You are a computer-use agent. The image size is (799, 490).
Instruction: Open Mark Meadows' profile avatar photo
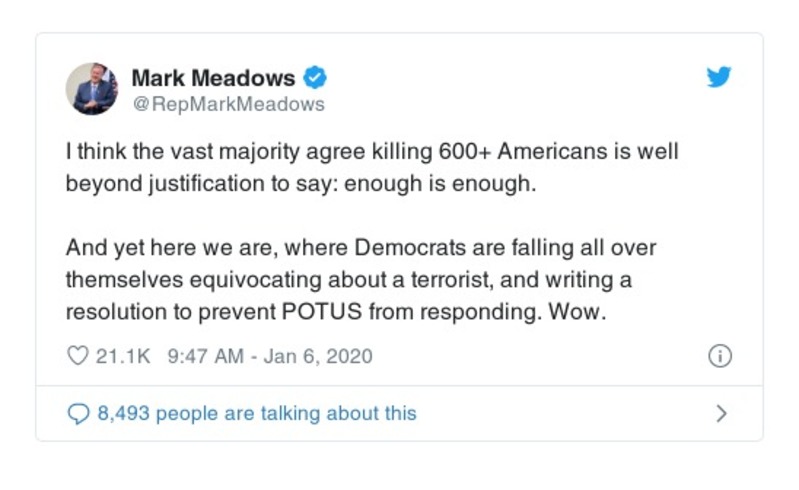coord(92,89)
